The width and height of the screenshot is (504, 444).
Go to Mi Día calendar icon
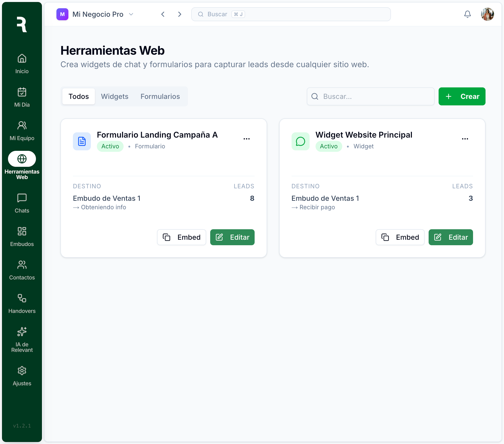click(x=22, y=92)
